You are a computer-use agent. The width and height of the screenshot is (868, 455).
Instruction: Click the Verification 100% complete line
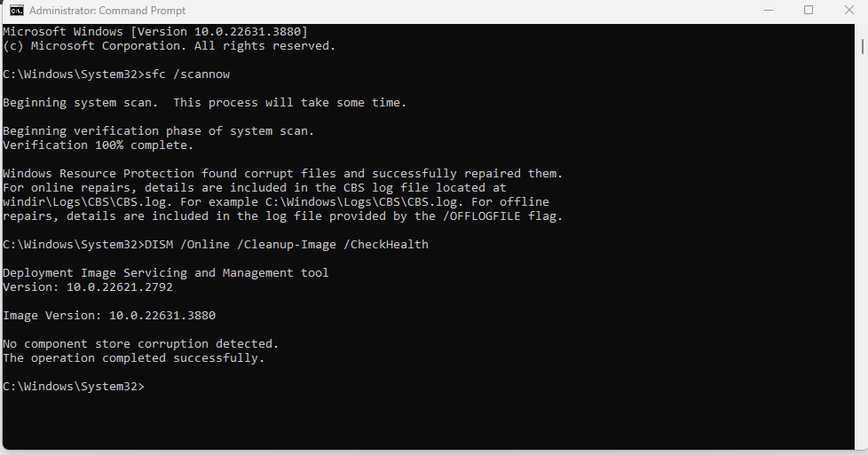click(x=98, y=145)
